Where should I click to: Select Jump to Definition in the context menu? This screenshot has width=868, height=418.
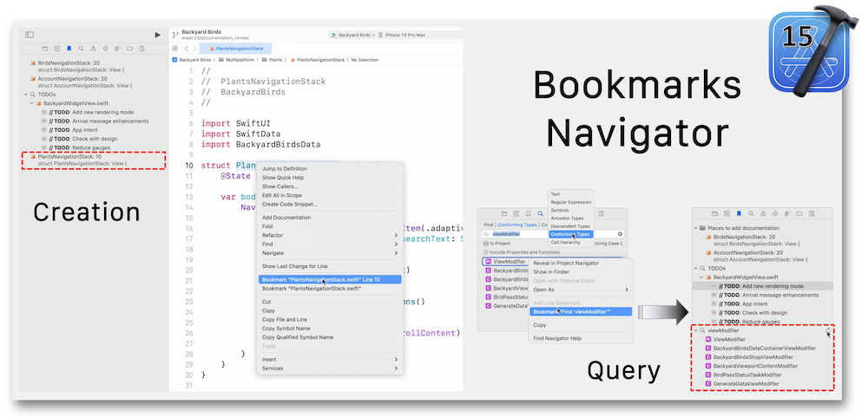pos(330,168)
